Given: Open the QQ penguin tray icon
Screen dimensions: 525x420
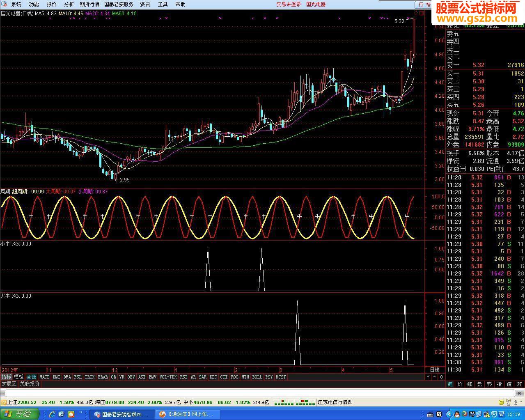Looking at the screenshot, I should point(457,414).
